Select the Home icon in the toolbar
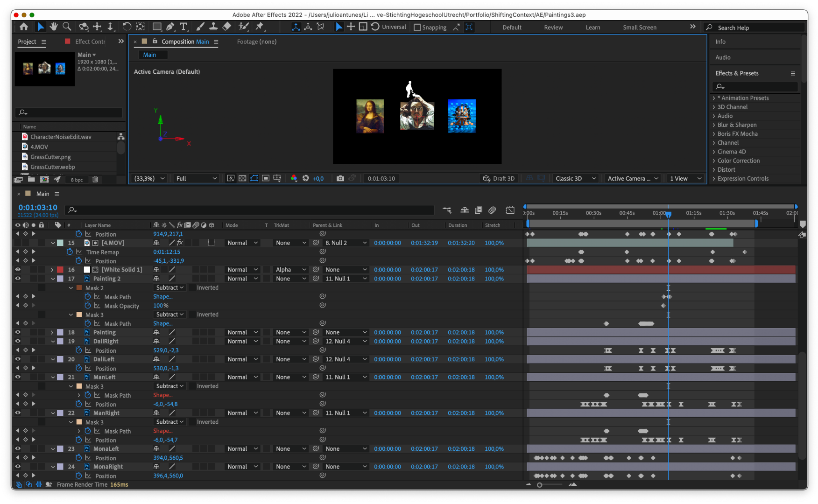This screenshot has height=504, width=818. coord(24,27)
